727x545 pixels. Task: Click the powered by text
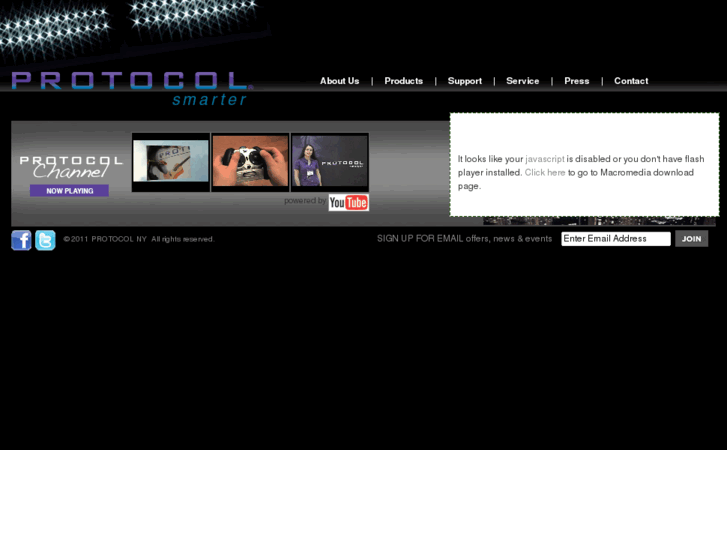(x=305, y=201)
